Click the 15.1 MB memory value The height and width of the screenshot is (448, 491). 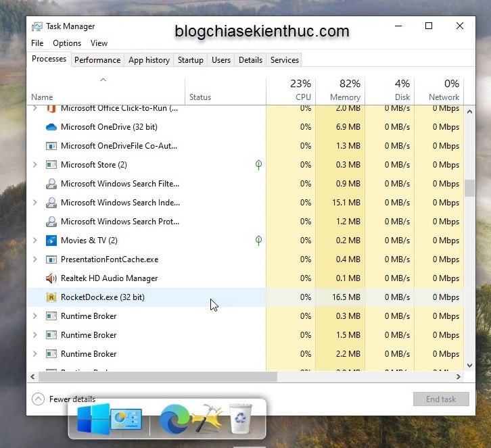tap(346, 203)
